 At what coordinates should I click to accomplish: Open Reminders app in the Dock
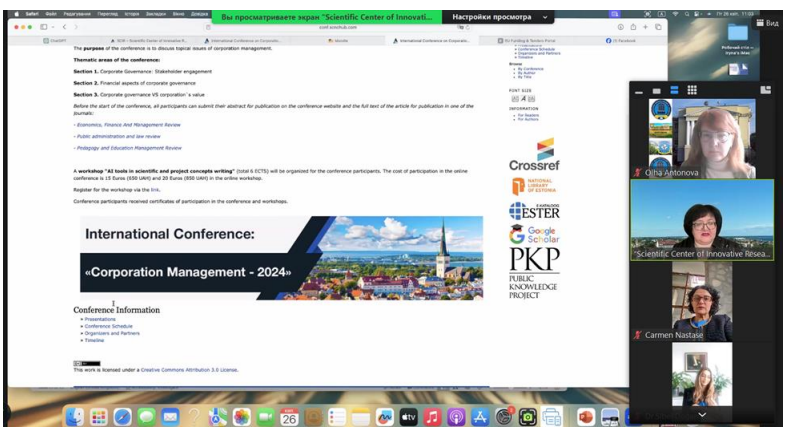[x=337, y=416]
